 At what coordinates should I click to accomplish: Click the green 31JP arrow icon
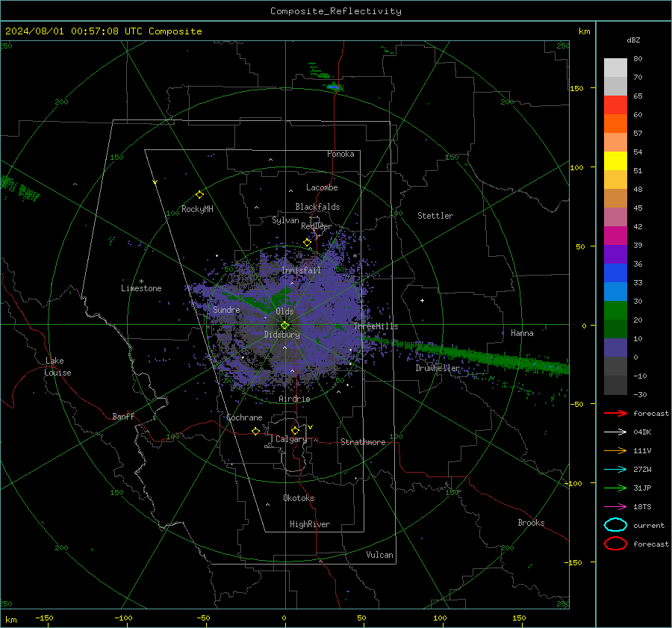click(615, 488)
